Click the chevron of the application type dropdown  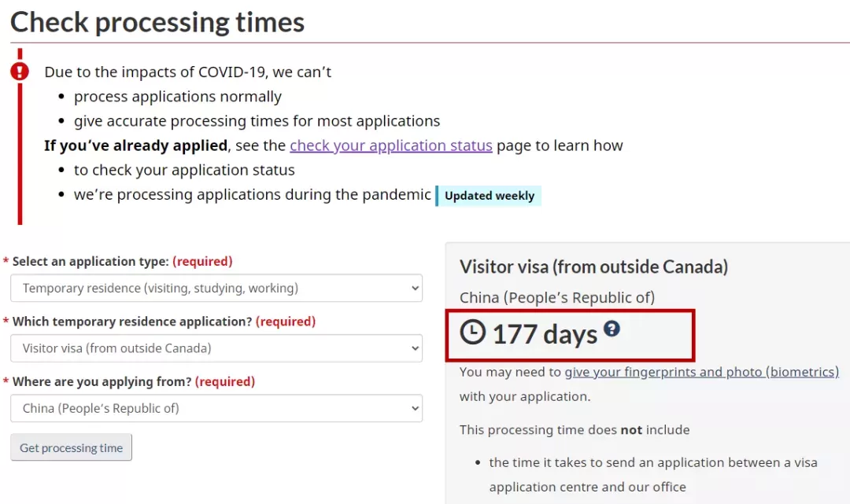point(415,288)
